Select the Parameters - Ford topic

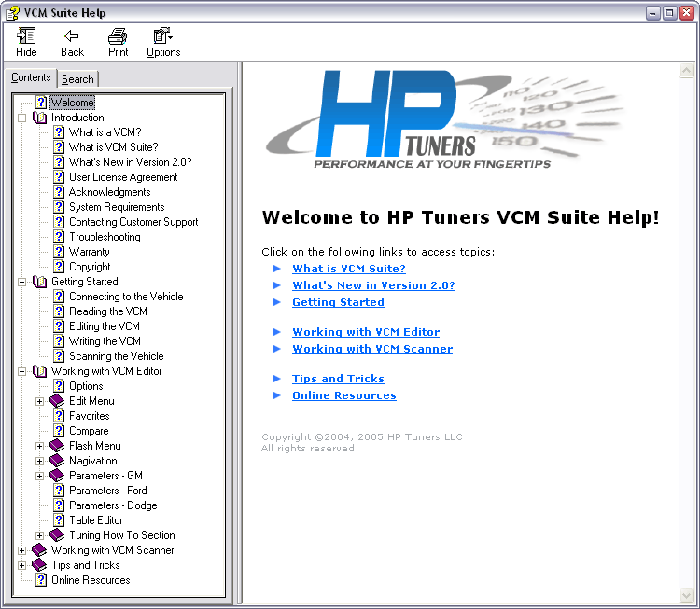[x=107, y=491]
